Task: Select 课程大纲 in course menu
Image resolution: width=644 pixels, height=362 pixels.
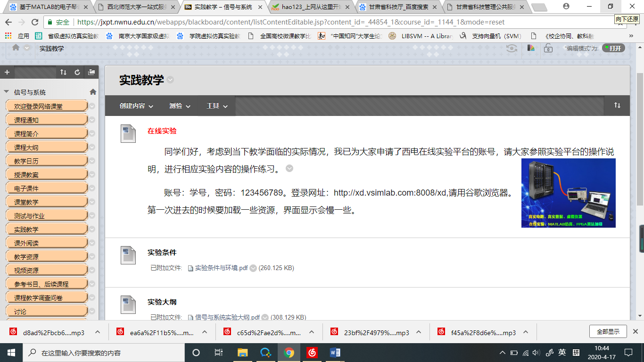Action: pos(26,148)
